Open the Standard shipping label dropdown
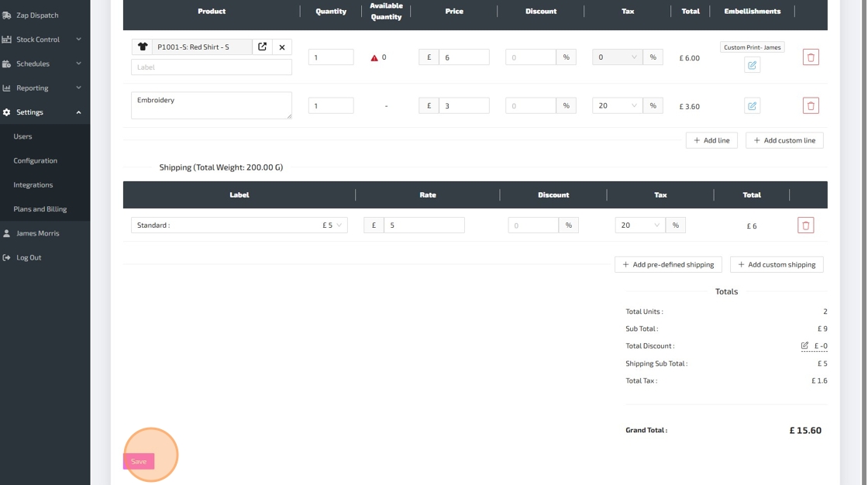Screen dimensions: 868x485 [239, 225]
